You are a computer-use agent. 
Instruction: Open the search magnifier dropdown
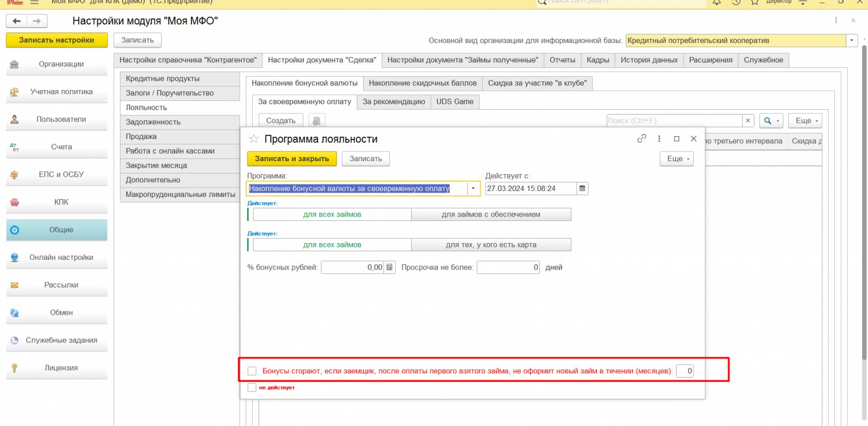pos(771,120)
